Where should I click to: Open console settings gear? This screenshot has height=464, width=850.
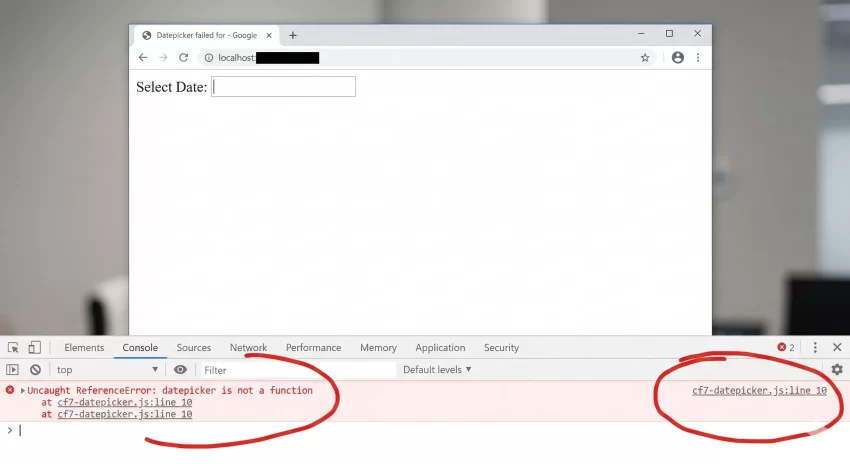click(x=837, y=370)
